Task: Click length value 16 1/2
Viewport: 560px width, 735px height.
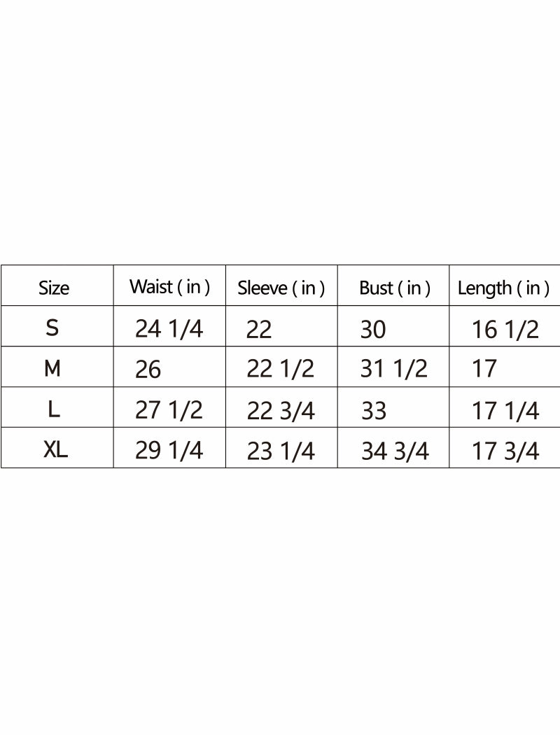Action: (505, 329)
